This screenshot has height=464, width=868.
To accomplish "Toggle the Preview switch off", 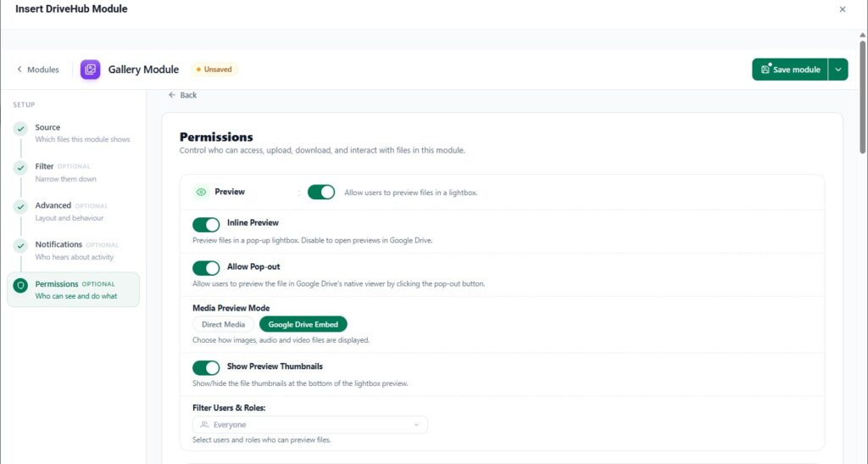I will point(321,193).
